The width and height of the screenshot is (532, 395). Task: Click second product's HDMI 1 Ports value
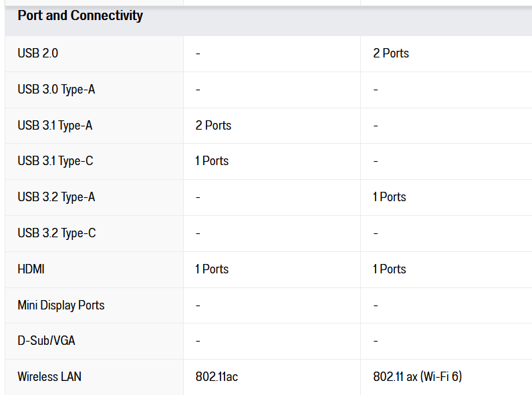click(x=390, y=269)
